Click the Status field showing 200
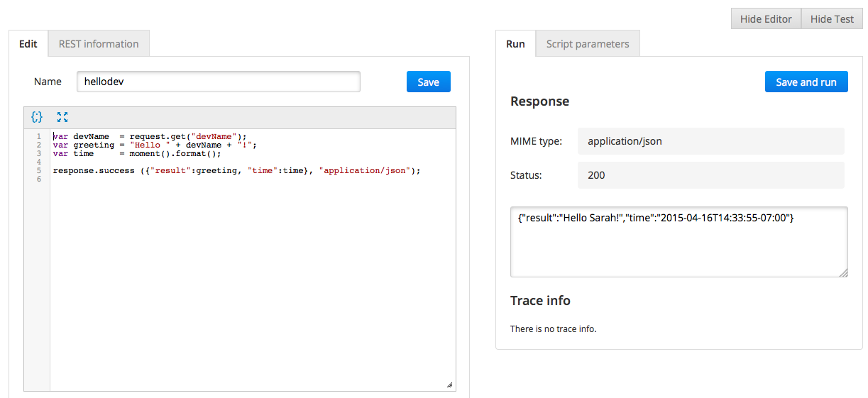 [710, 175]
